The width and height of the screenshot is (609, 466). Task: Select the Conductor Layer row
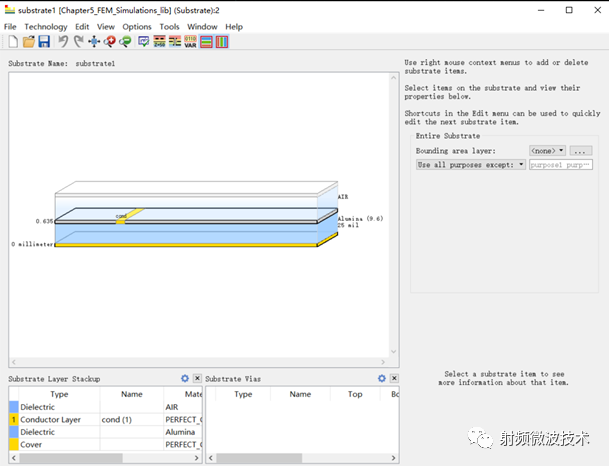(x=51, y=420)
